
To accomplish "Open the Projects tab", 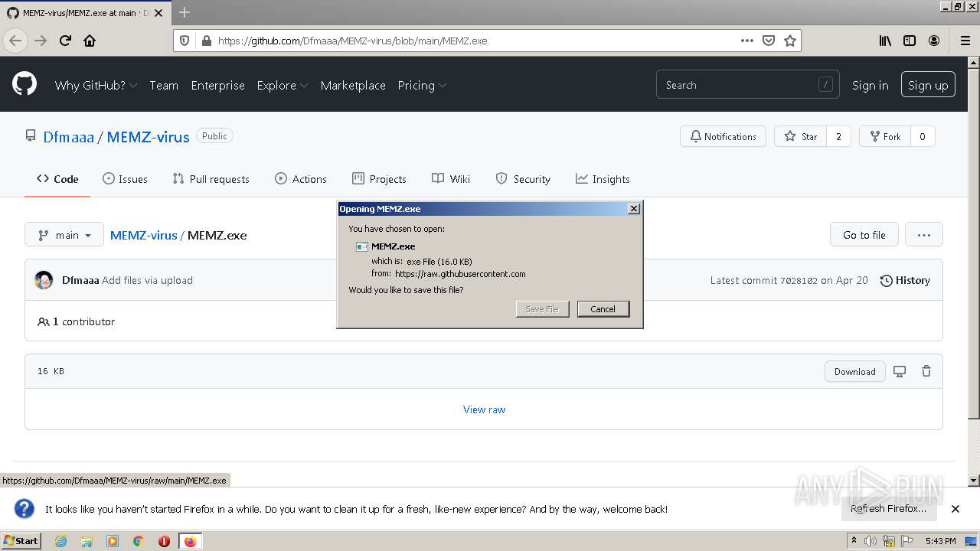I will (379, 179).
